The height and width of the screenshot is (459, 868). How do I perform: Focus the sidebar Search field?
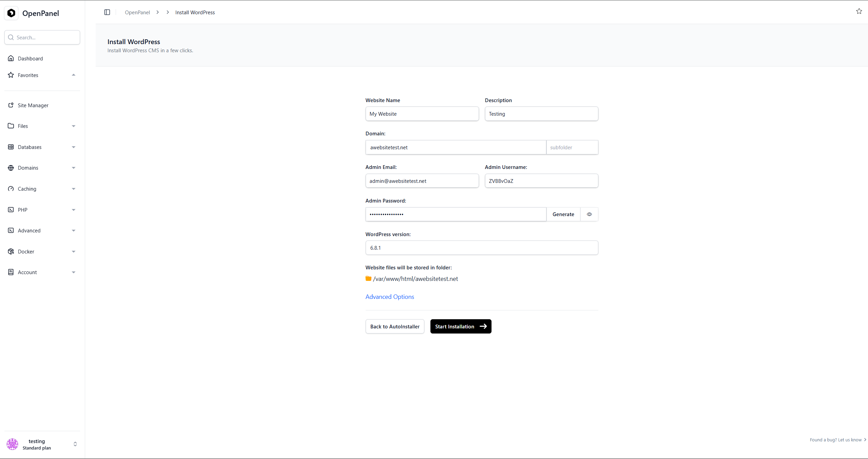point(42,37)
